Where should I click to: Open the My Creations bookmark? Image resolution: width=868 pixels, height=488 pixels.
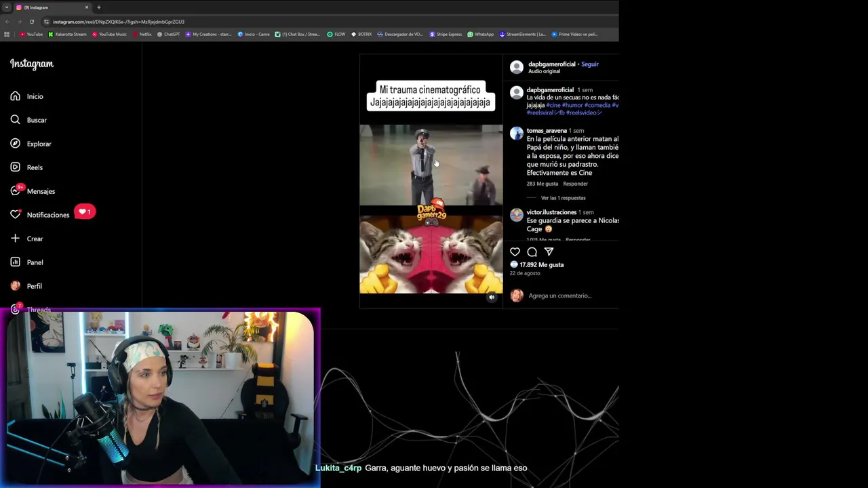coord(208,34)
